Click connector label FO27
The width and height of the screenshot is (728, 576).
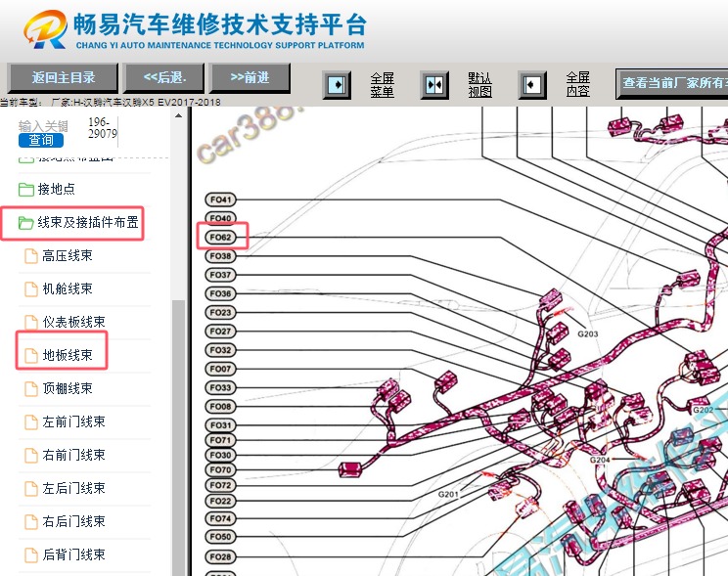[x=220, y=332]
